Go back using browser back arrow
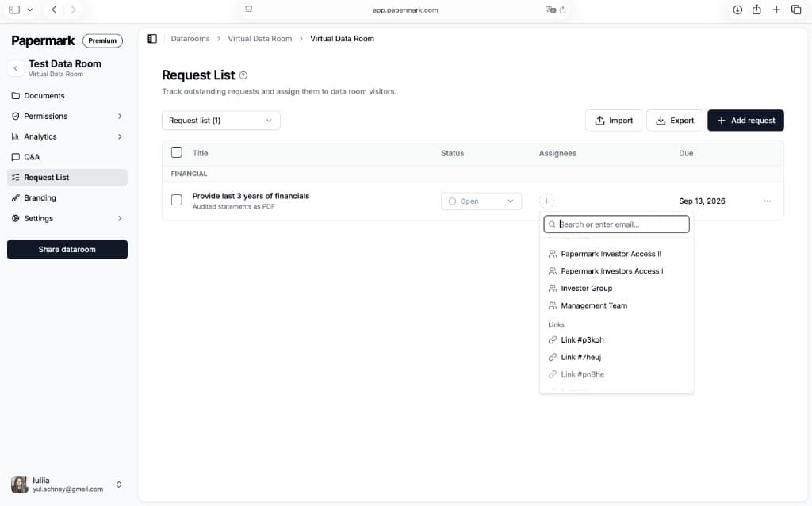 pyautogui.click(x=54, y=10)
